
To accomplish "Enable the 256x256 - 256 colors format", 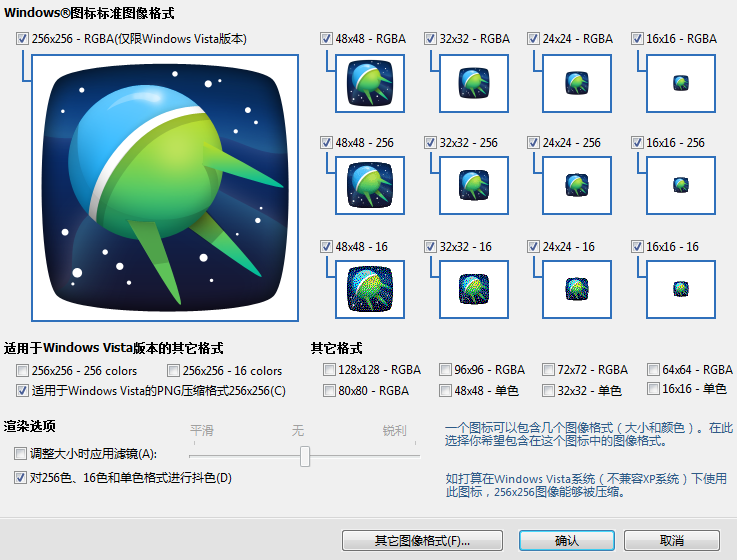I will point(23,371).
